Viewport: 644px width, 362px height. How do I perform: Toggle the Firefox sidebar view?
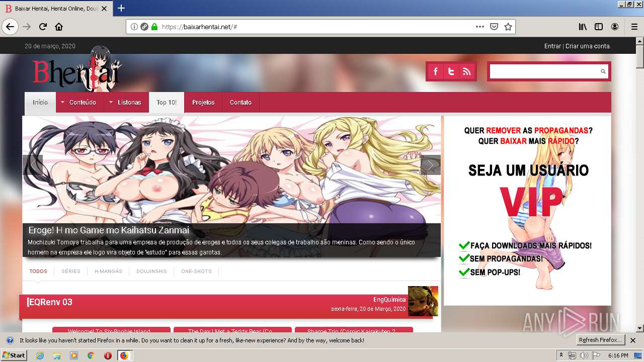(599, 27)
